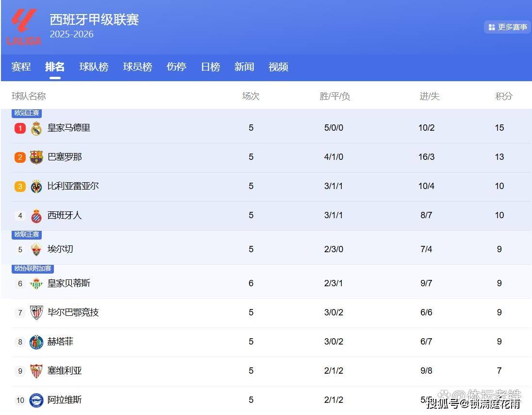Click the 场次 column header
Image resolution: width=532 pixels, height=415 pixels.
251,96
